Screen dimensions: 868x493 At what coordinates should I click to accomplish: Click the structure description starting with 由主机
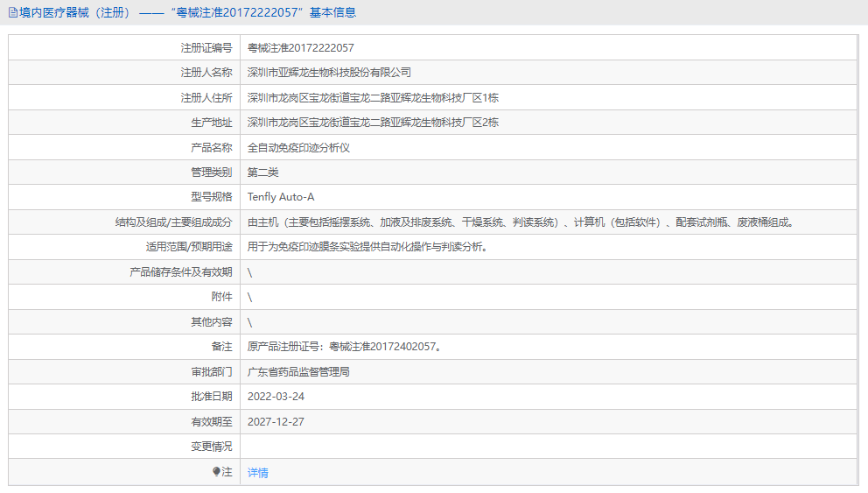tap(522, 222)
